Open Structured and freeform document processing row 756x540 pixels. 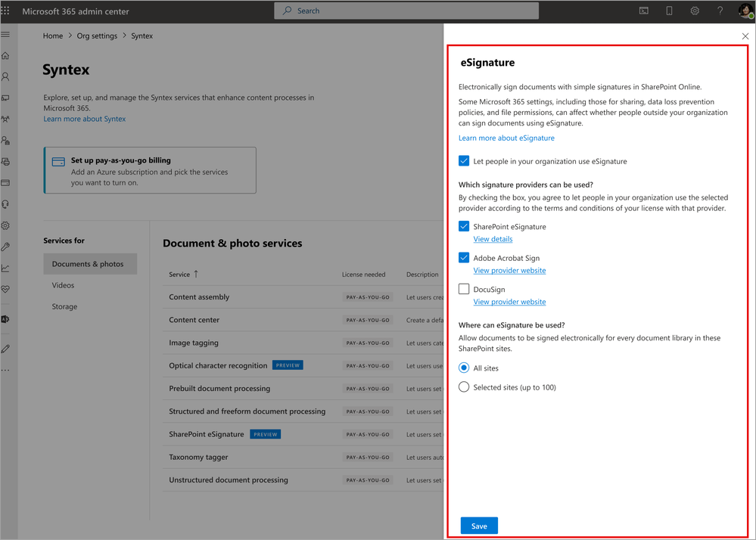(303, 411)
